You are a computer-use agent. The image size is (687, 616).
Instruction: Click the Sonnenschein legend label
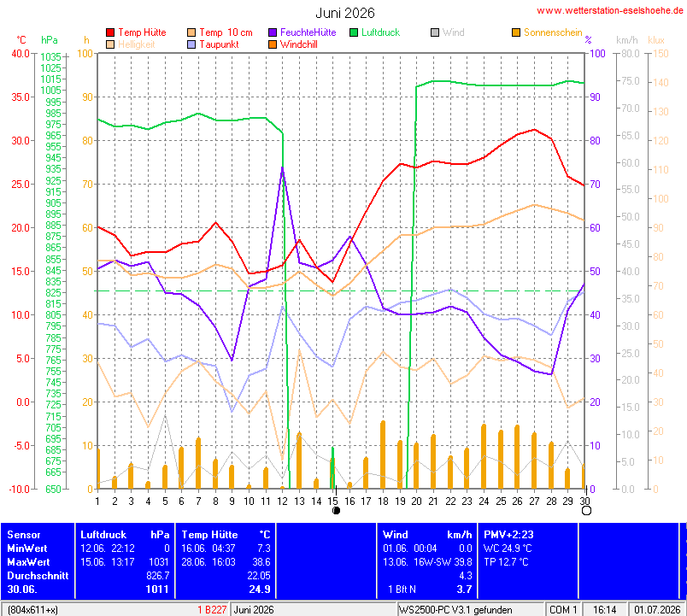pyautogui.click(x=553, y=32)
